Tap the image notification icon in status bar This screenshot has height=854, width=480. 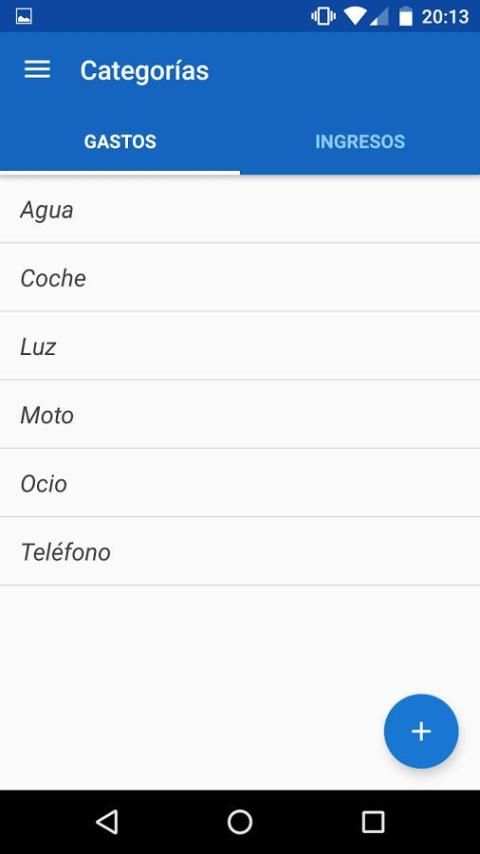coord(23,16)
